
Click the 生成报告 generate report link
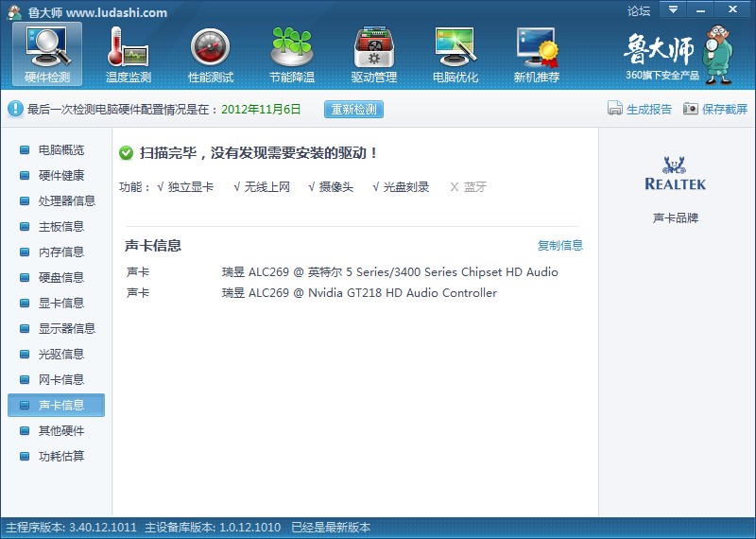(x=649, y=109)
